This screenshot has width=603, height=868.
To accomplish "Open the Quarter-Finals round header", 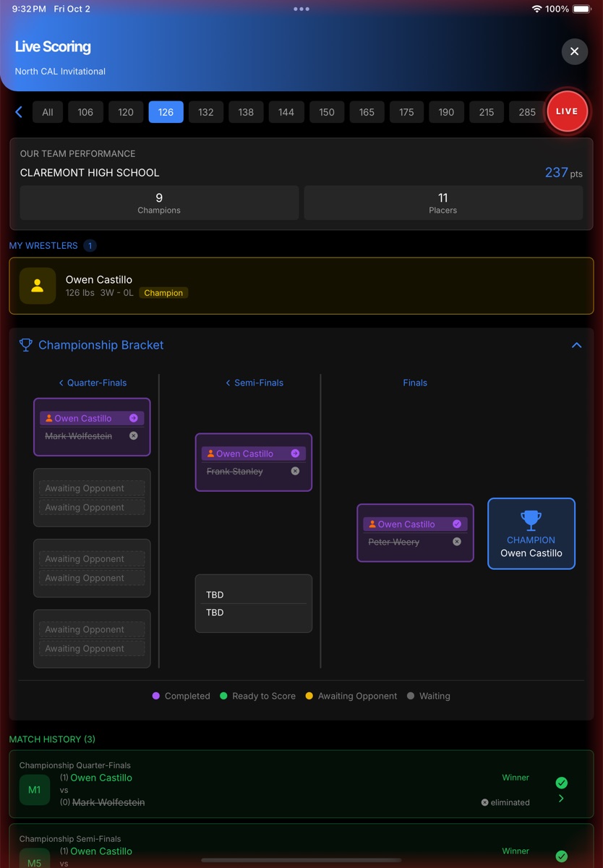I will click(x=93, y=383).
